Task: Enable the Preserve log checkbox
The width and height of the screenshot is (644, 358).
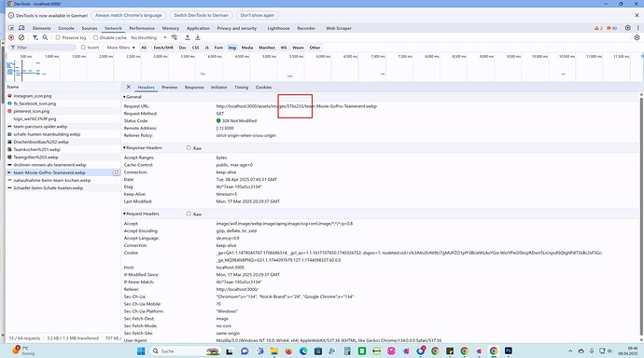Action: click(58, 37)
